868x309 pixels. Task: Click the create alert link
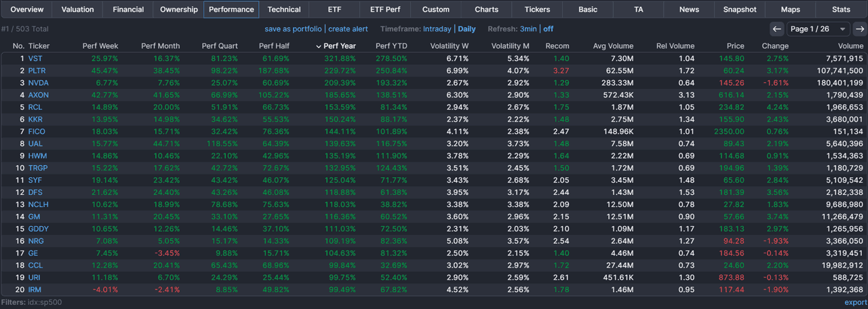click(x=348, y=29)
